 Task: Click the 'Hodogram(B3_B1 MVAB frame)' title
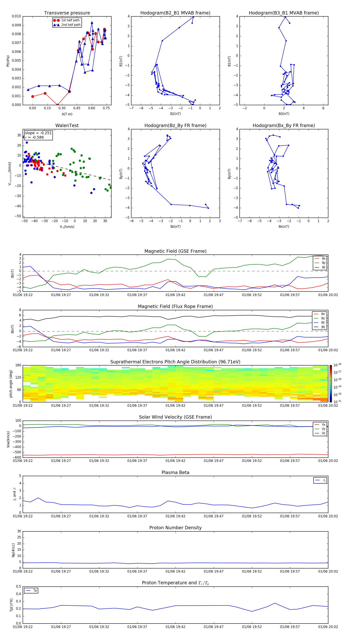click(x=284, y=13)
